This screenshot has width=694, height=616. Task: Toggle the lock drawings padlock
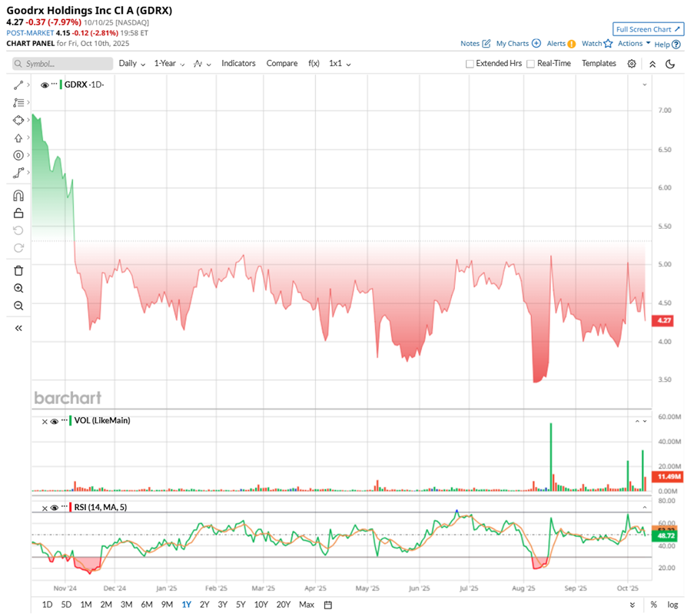point(18,214)
